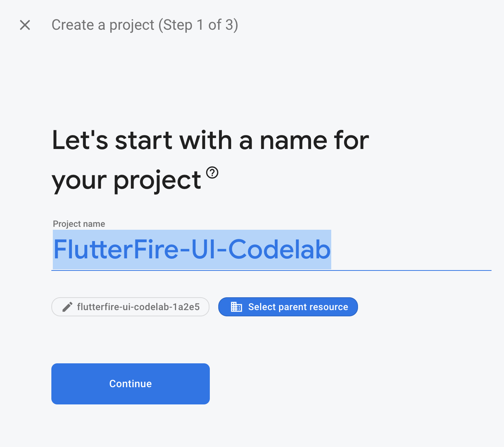This screenshot has width=504, height=447.
Task: Click the edit icon beside flutterfire-ui-codelab-1a2e5
Action: (x=67, y=307)
